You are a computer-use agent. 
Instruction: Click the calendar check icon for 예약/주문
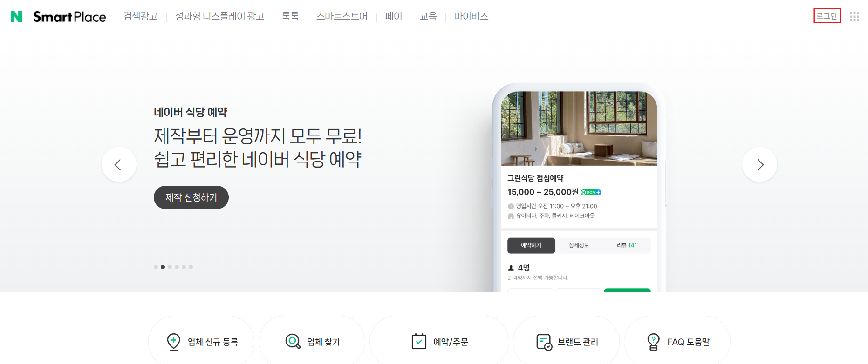419,341
